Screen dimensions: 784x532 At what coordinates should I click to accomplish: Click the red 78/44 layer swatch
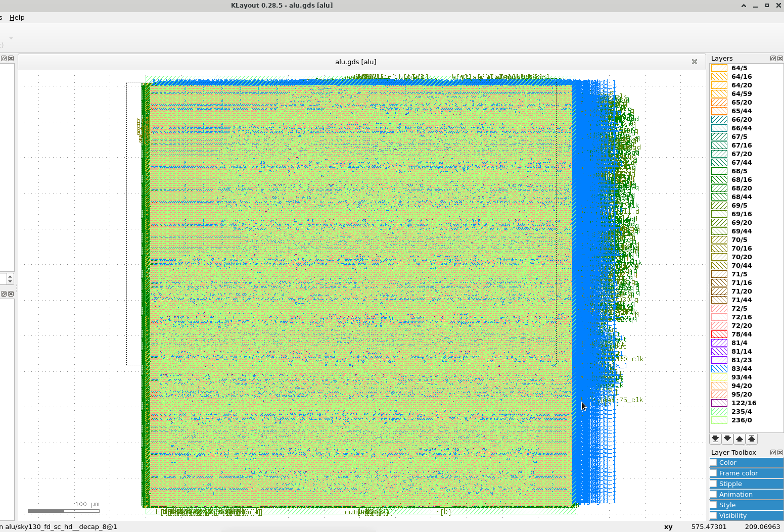tap(719, 334)
